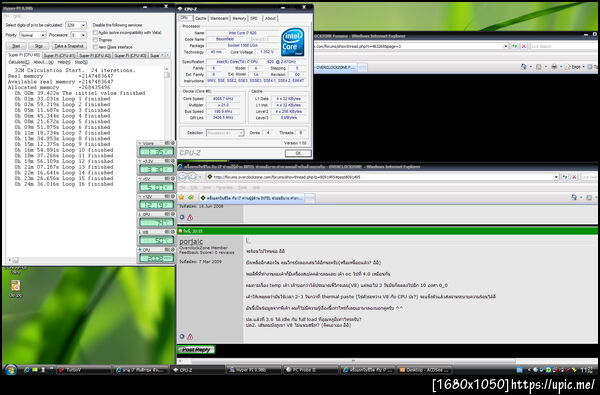Click CPU-Z taskbar button

coord(197,370)
